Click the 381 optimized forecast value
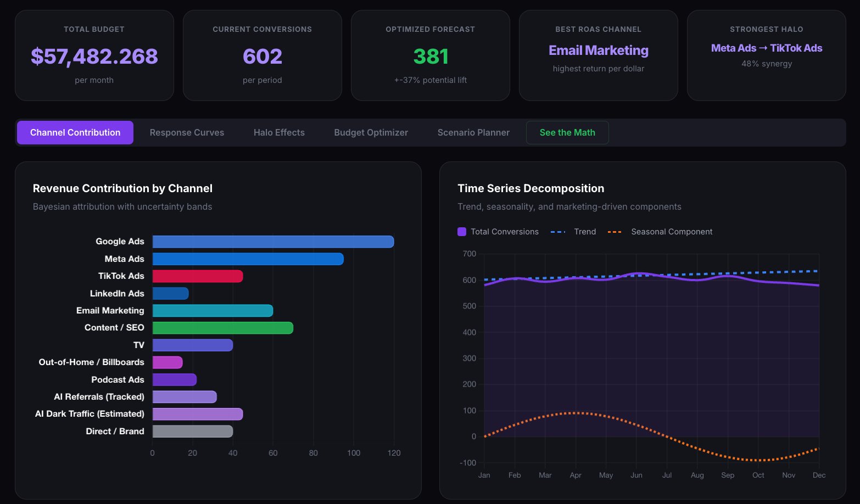This screenshot has height=504, width=860. pos(431,57)
